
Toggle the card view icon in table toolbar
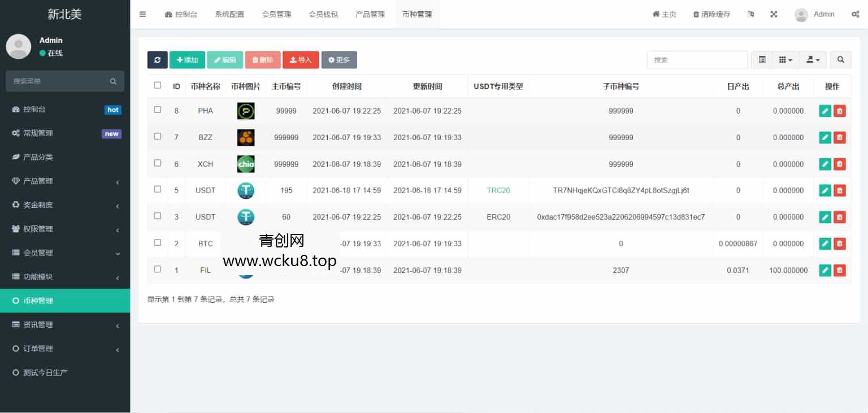point(761,59)
